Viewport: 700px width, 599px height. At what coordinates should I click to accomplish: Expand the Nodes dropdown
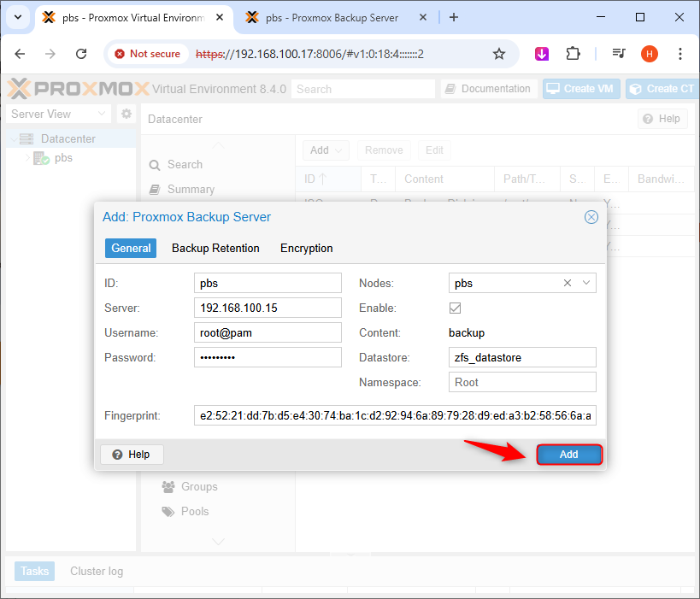point(586,283)
